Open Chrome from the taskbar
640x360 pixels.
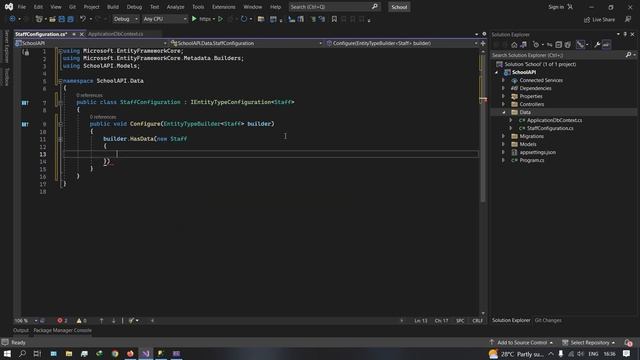click(115, 353)
